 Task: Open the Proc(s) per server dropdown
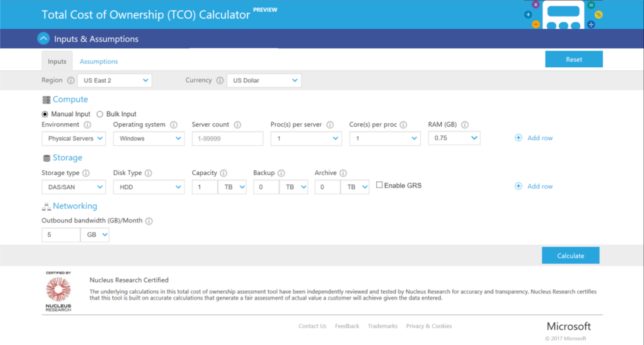pyautogui.click(x=306, y=138)
